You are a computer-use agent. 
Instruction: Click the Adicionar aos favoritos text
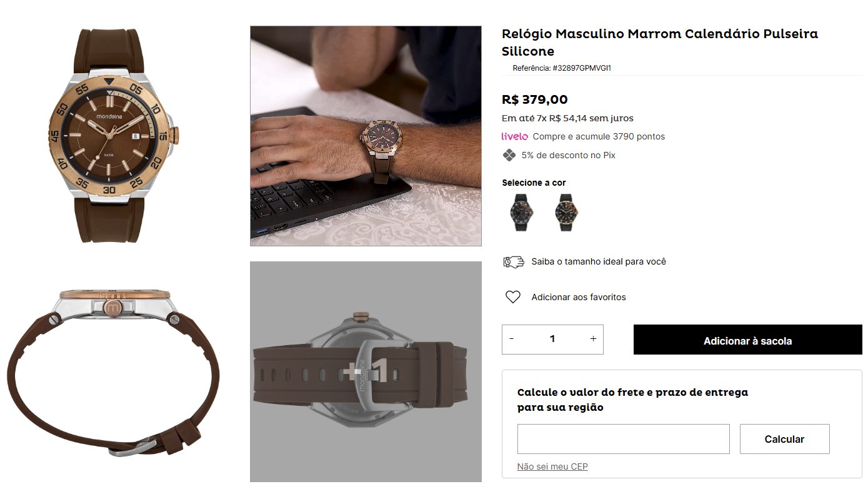click(578, 297)
